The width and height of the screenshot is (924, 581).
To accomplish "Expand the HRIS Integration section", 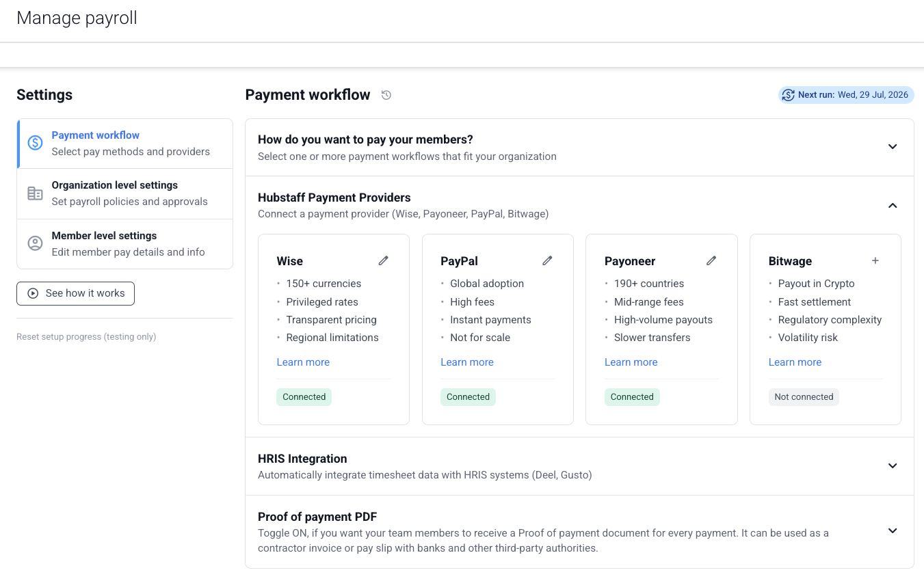I will click(893, 465).
